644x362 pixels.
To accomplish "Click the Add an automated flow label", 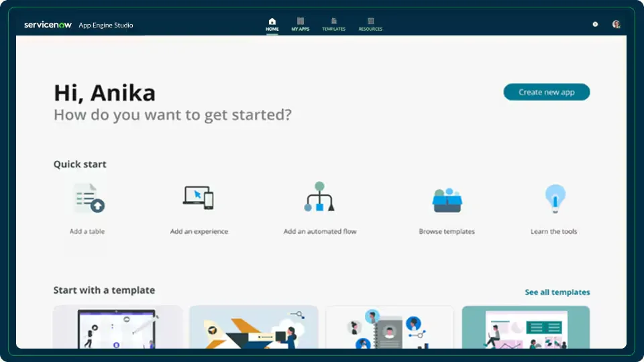I will click(x=320, y=231).
